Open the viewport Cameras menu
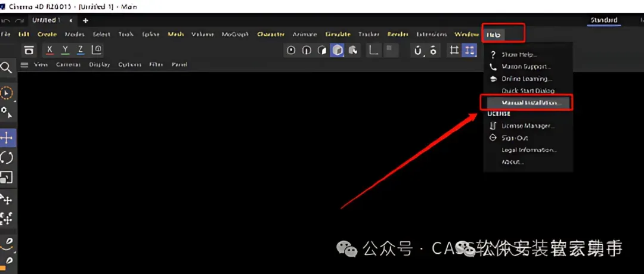The width and height of the screenshot is (644, 274). pyautogui.click(x=68, y=65)
